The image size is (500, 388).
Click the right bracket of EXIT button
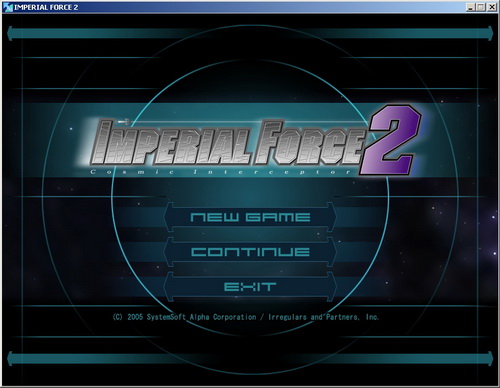click(x=331, y=287)
